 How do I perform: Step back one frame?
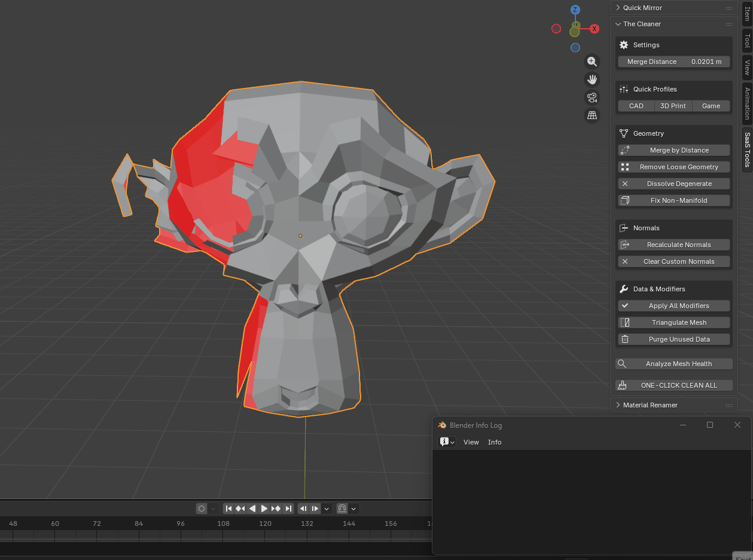303,509
